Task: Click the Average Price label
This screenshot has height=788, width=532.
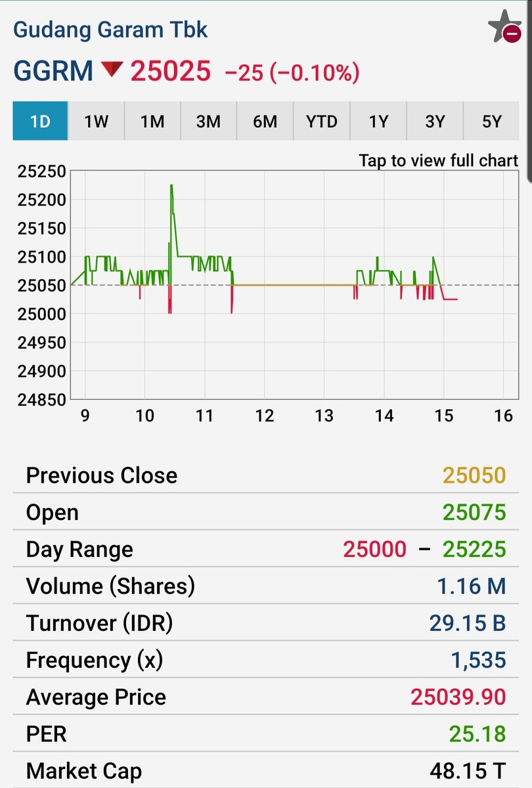Action: tap(96, 697)
